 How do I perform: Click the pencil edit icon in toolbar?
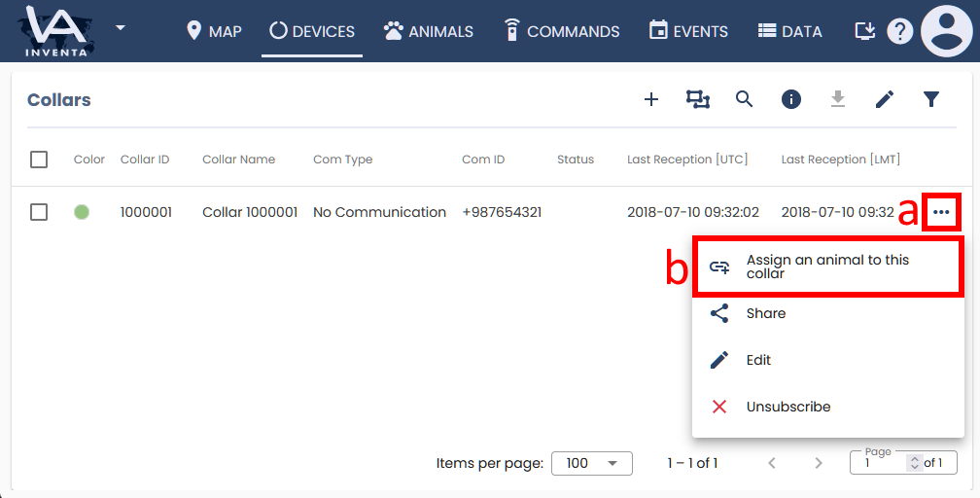pyautogui.click(x=885, y=99)
